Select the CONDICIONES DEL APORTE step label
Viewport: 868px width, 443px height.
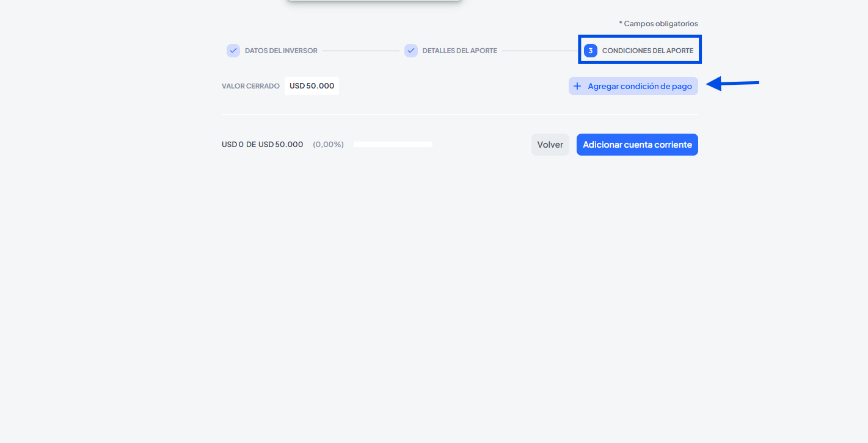pos(647,51)
